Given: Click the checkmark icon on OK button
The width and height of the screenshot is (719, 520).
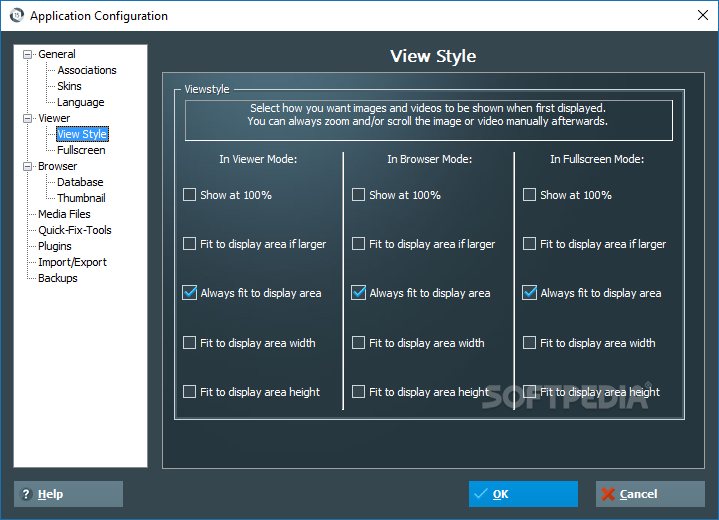Looking at the screenshot, I should [x=481, y=494].
